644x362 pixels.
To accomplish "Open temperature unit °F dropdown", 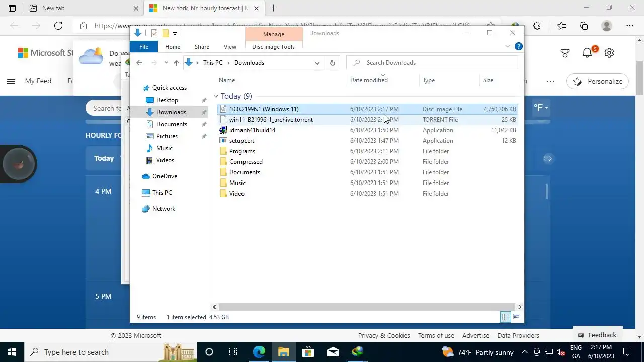I will point(541,108).
